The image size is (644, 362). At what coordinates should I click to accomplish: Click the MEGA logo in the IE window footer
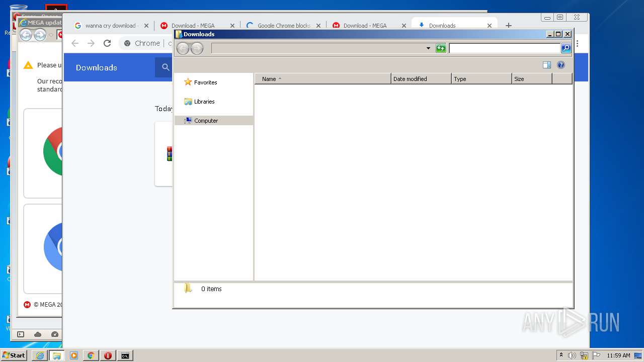[27, 305]
